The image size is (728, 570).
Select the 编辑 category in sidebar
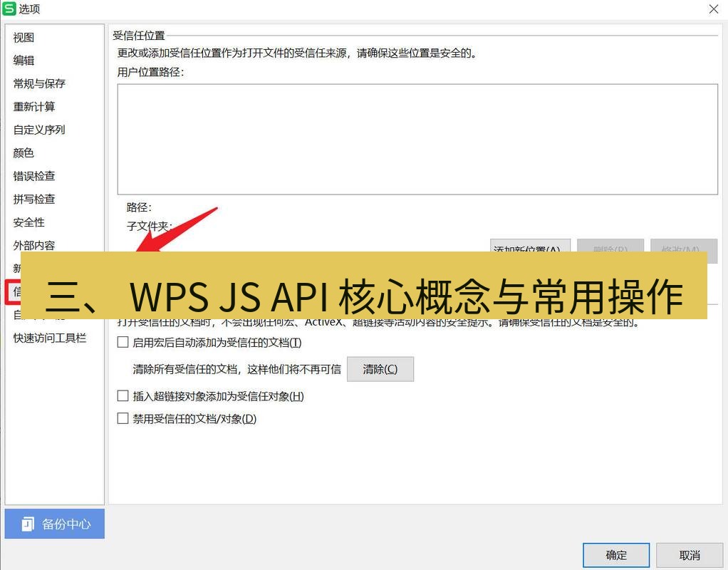tap(24, 61)
